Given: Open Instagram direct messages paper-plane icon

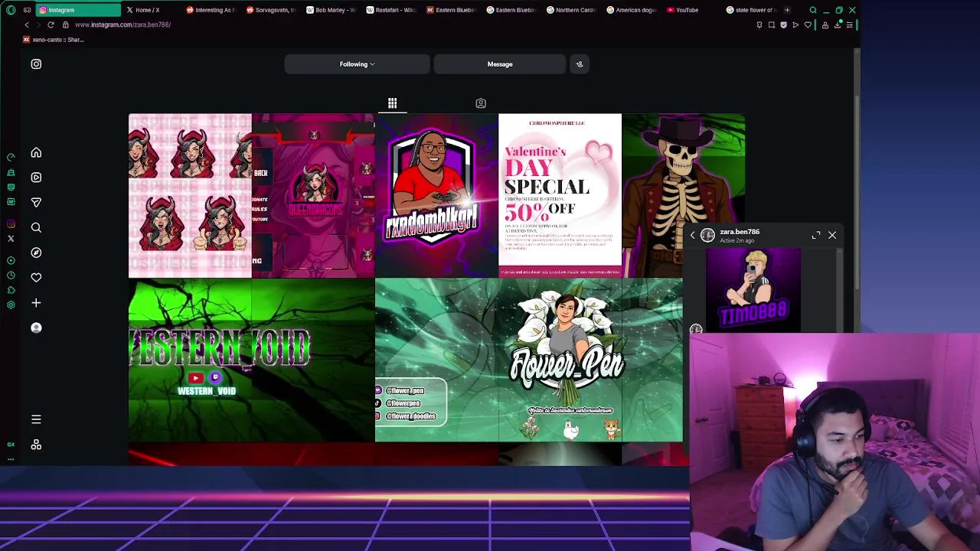Looking at the screenshot, I should coord(36,202).
